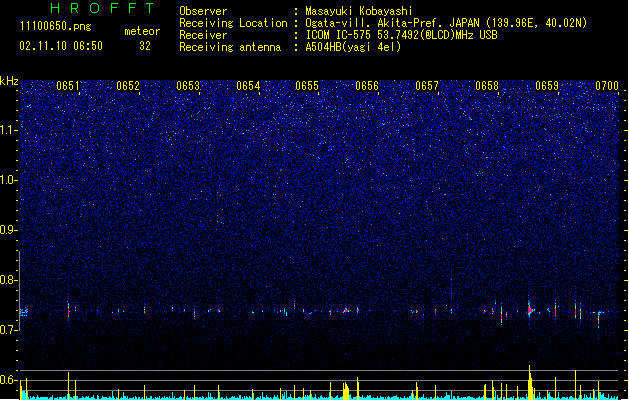Image resolution: width=629 pixels, height=400 pixels.
Task: Click the Receiving antenna label
Action: point(230,47)
